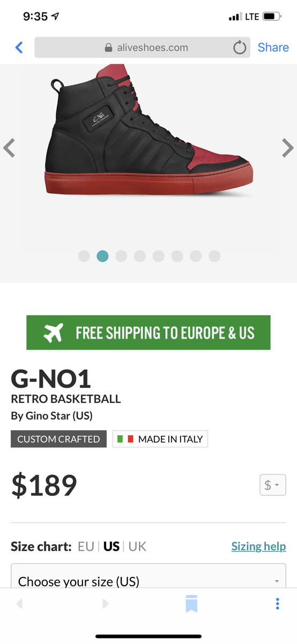Image resolution: width=297 pixels, height=644 pixels.
Task: Open the Sizing help link
Action: tap(258, 546)
